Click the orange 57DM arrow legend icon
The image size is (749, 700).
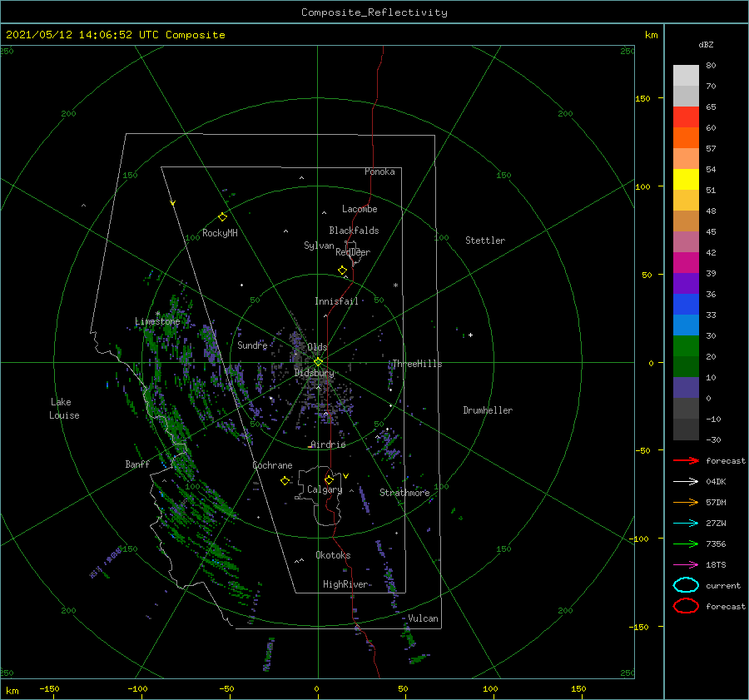(686, 502)
